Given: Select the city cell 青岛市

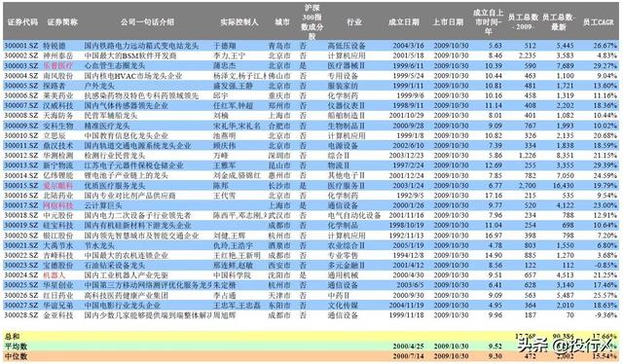Looking at the screenshot, I should pos(279,46).
